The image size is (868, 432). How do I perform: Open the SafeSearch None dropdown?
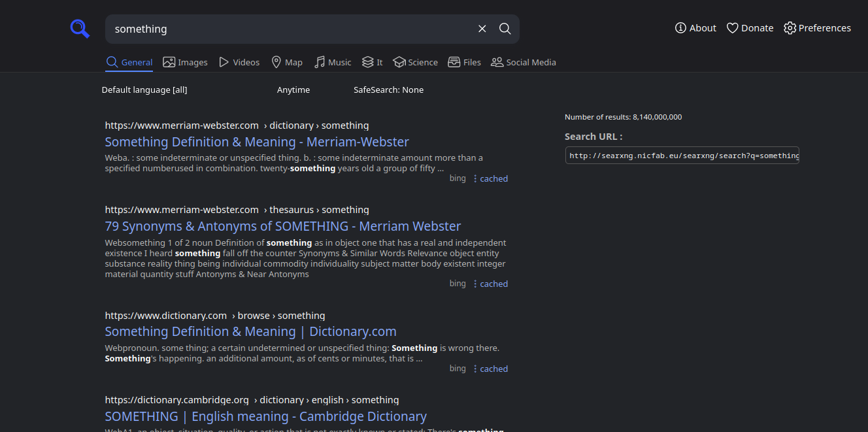(388, 90)
